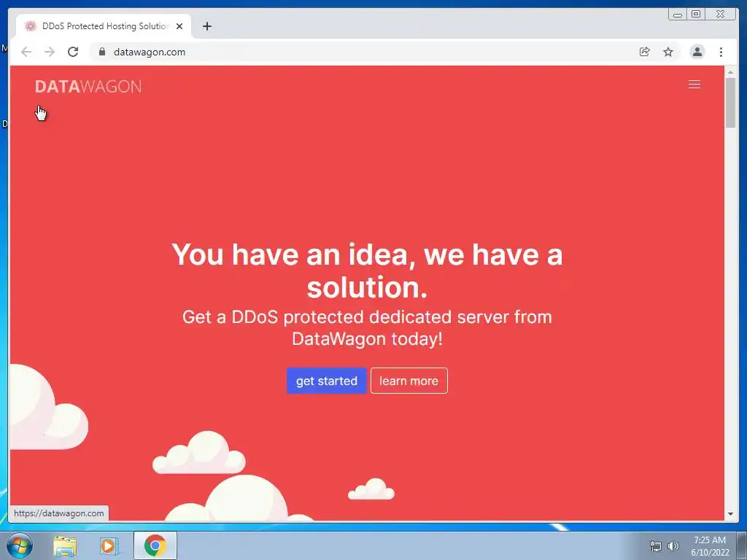747x560 pixels.
Task: Open the Chrome profile avatar menu
Action: [697, 52]
